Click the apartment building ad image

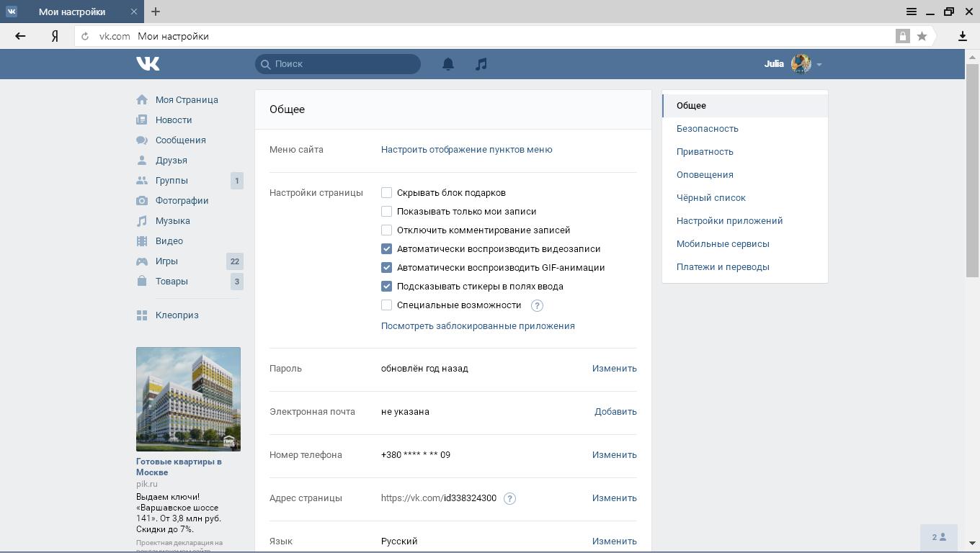188,399
